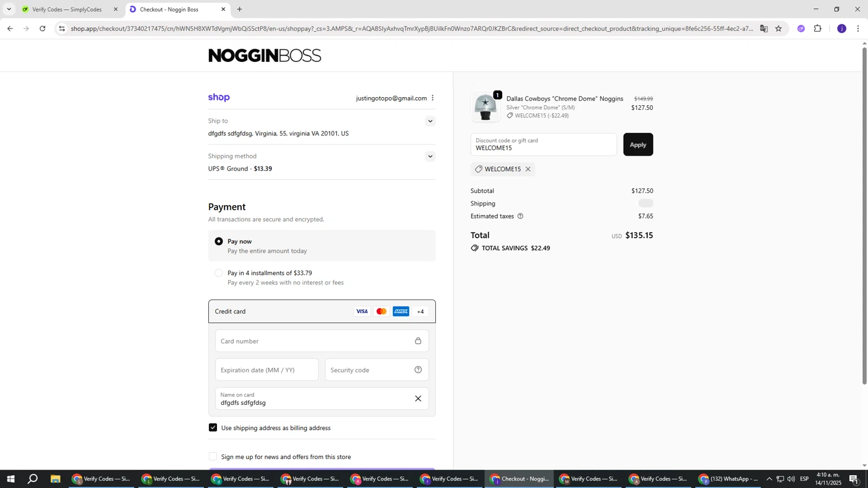Image resolution: width=868 pixels, height=488 pixels.
Task: Open Windows taskbar search
Action: pos(33,479)
